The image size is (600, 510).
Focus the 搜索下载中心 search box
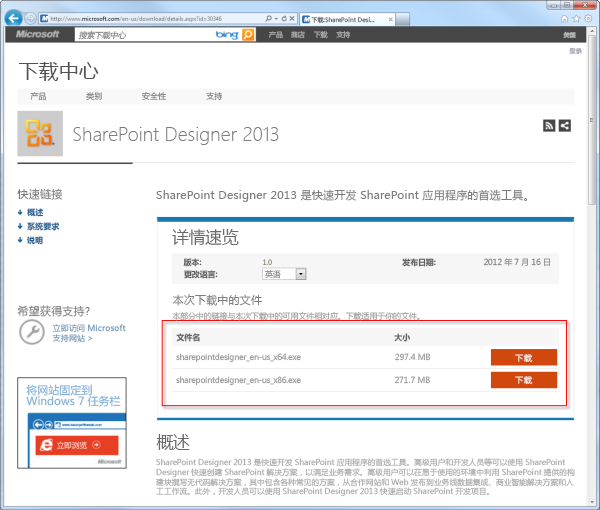(145, 35)
